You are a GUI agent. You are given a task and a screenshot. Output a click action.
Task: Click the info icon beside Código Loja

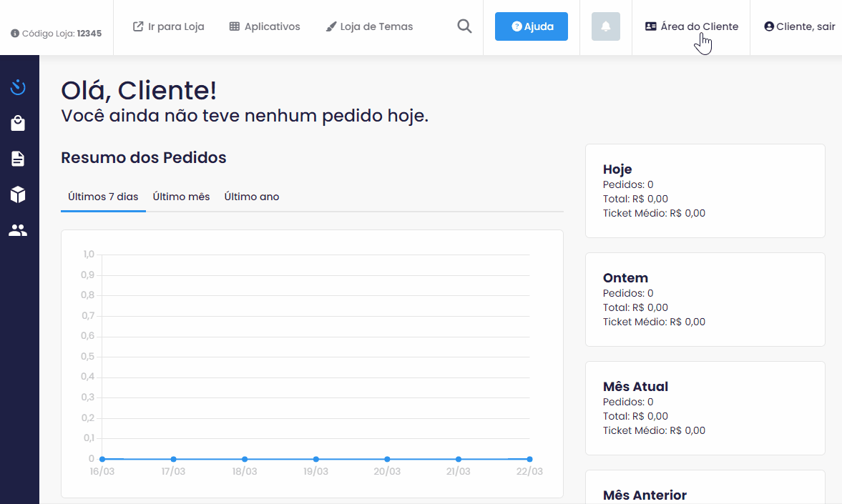(15, 34)
